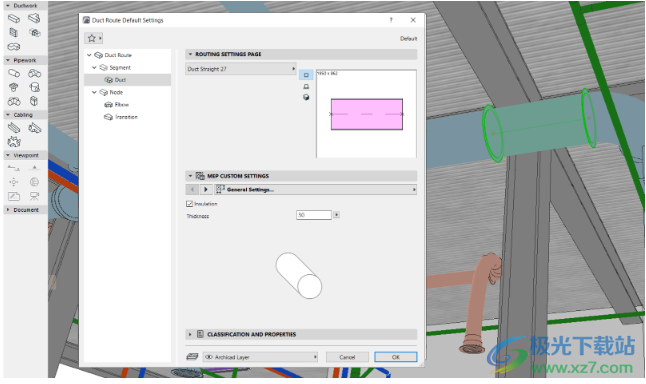This screenshot has width=646, height=384.
Task: Select the cable carrier bend tool
Action: tap(34, 128)
